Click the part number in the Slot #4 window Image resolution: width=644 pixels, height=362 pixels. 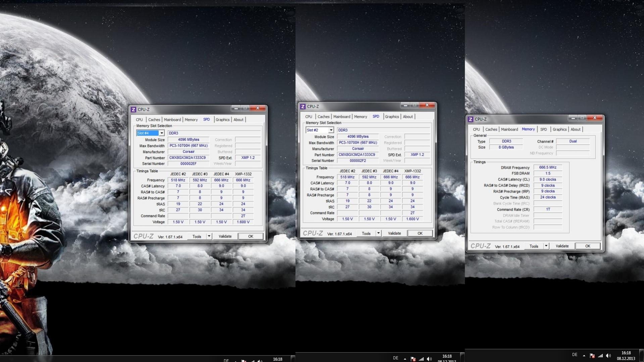coord(188,158)
